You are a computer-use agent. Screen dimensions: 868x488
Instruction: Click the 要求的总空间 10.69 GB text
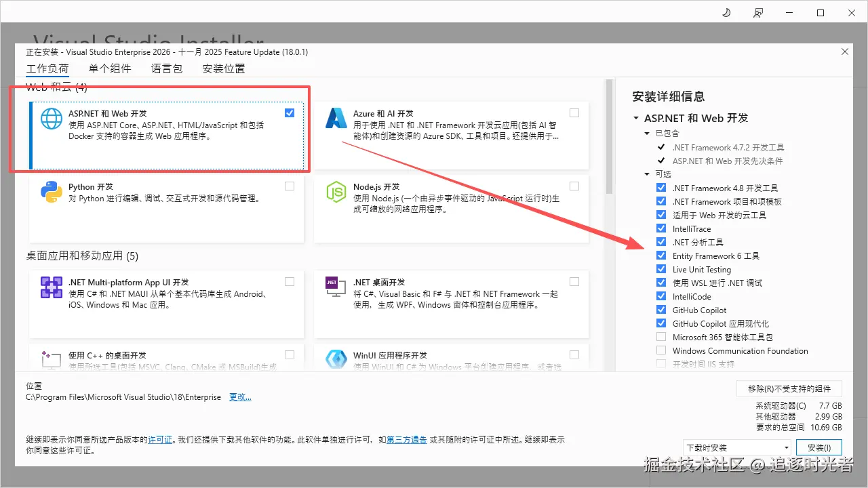(799, 427)
